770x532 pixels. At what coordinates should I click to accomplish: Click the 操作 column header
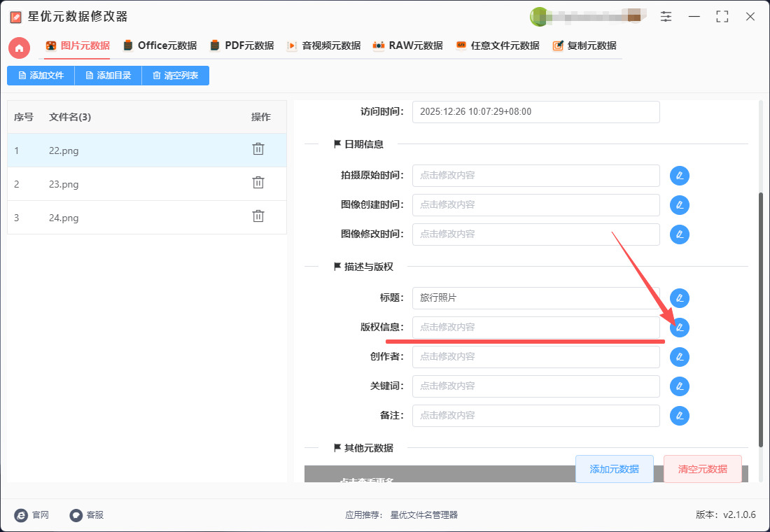tap(261, 117)
